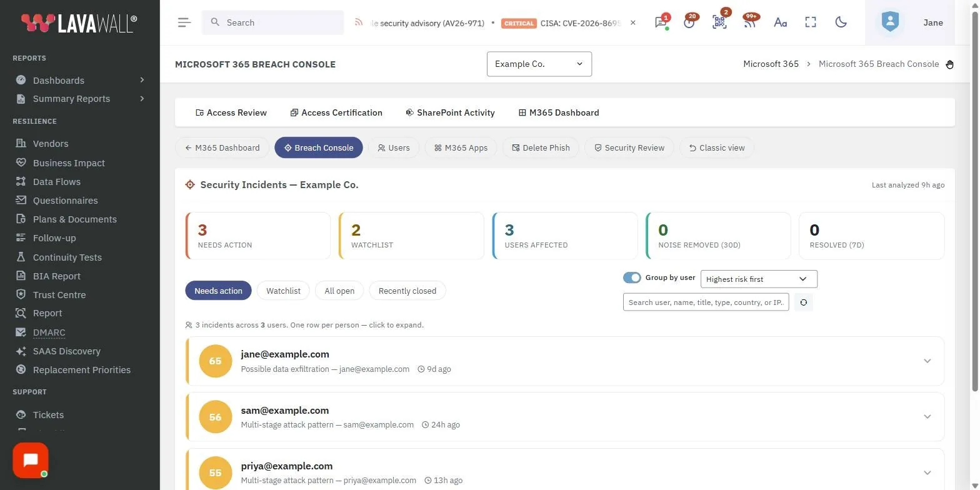Switch to the SharePoint Activity tab
The height and width of the screenshot is (490, 980).
point(450,112)
